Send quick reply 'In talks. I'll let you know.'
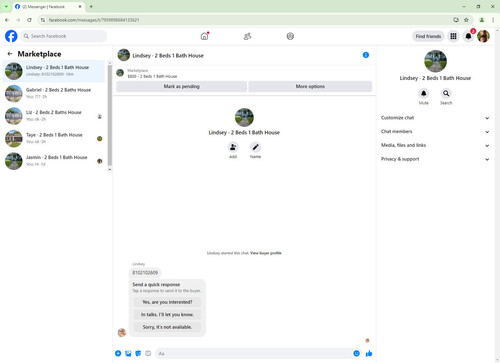This screenshot has width=500, height=363. coord(167,314)
